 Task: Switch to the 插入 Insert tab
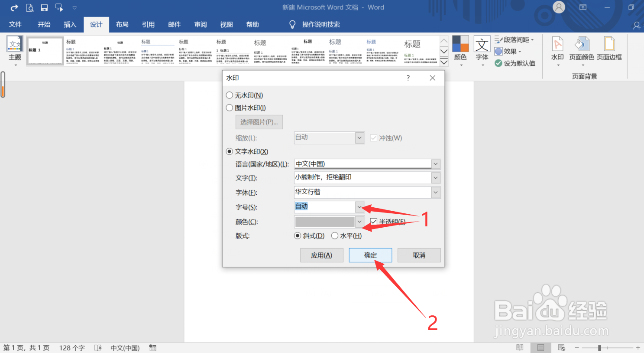click(x=70, y=25)
